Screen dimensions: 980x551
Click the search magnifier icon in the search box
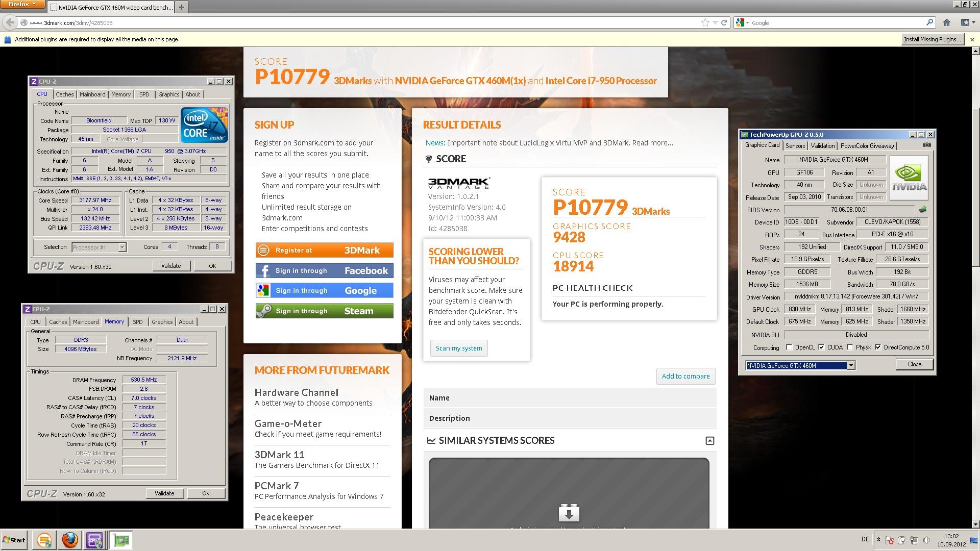929,22
